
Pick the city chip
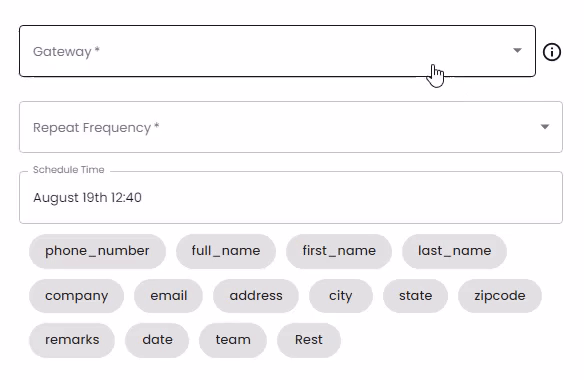341,296
